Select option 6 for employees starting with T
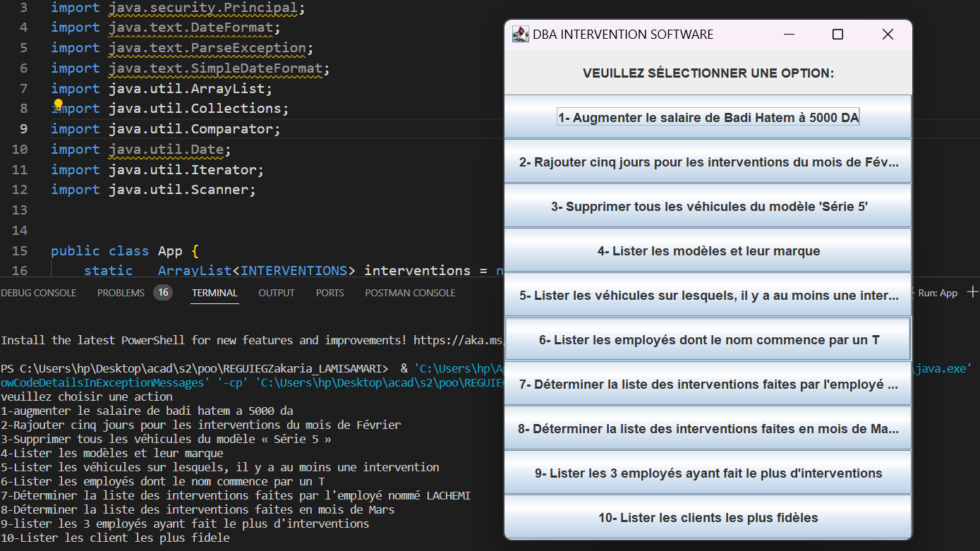The width and height of the screenshot is (980, 551). coord(708,339)
